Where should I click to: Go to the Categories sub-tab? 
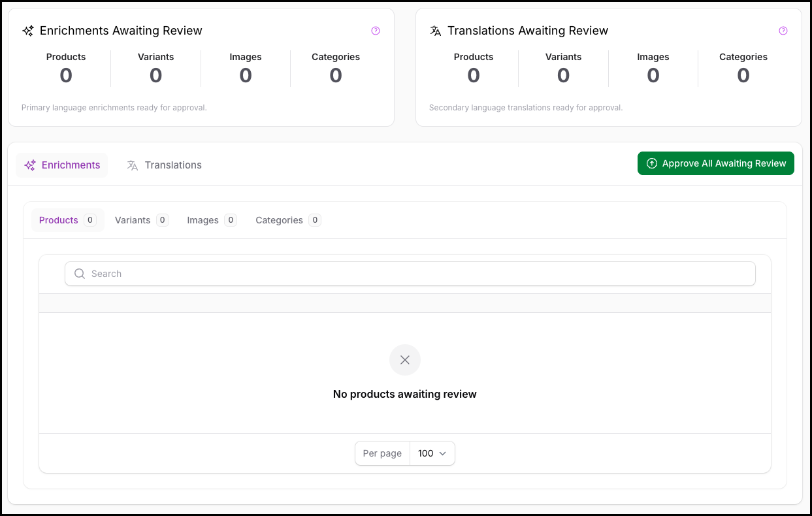pos(287,220)
